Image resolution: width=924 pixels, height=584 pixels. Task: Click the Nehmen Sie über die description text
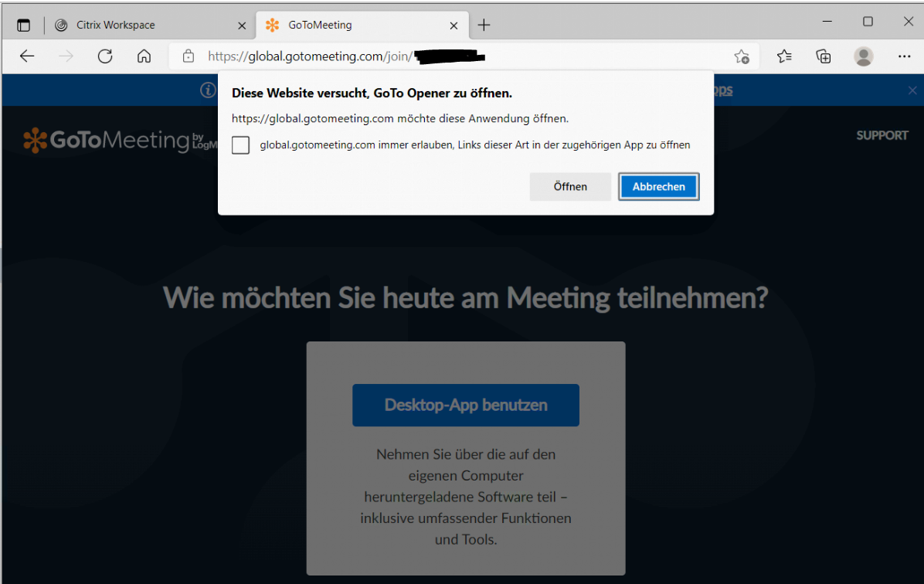click(466, 497)
